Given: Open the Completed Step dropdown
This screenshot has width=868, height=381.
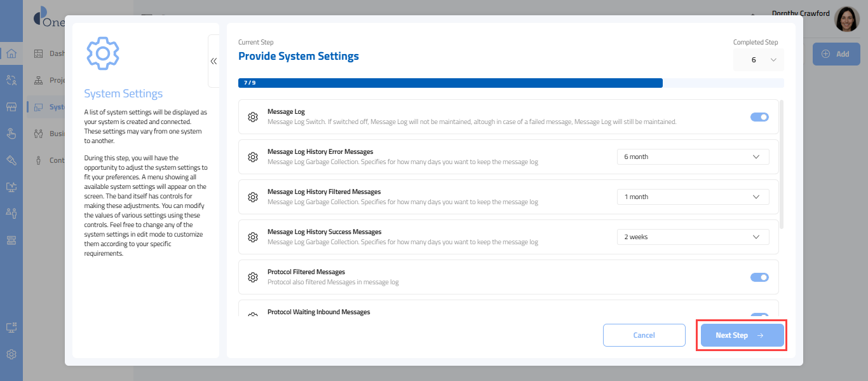Looking at the screenshot, I should 759,60.
